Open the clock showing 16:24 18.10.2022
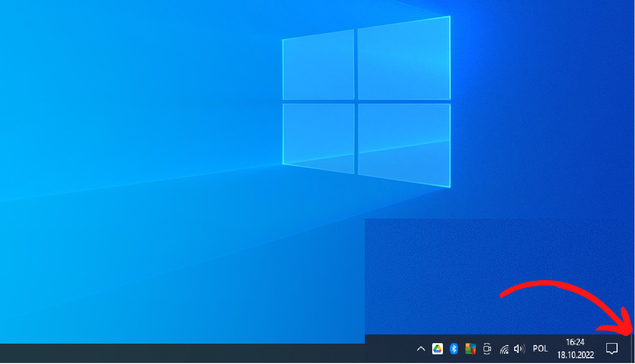Image resolution: width=635 pixels, height=364 pixels. click(575, 348)
